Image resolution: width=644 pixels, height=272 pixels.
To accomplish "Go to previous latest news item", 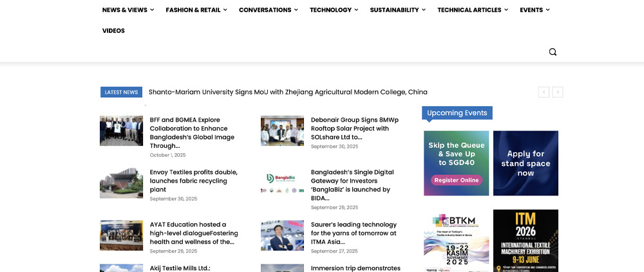I will pyautogui.click(x=544, y=92).
